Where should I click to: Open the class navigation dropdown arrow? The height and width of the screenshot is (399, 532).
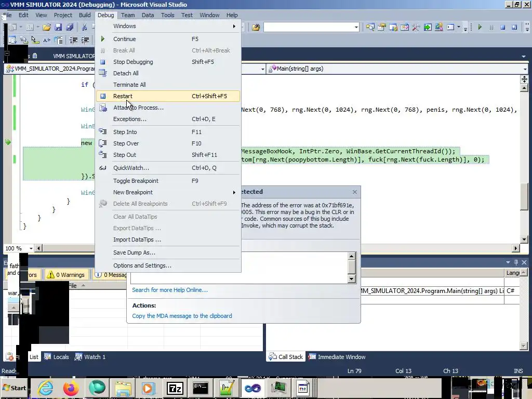(262, 69)
